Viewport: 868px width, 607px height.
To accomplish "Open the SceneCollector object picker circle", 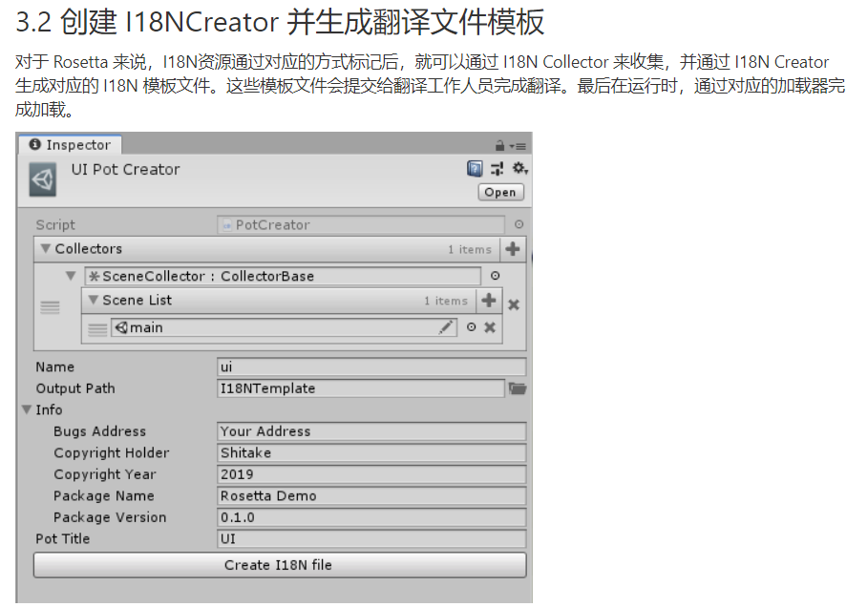I will (495, 276).
